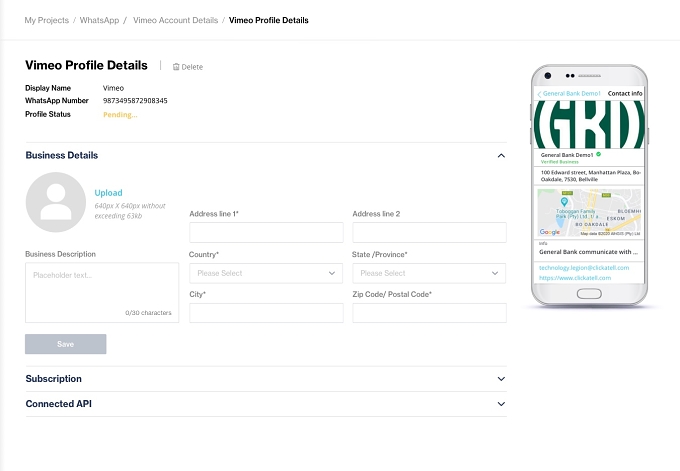This screenshot has width=680, height=471.
Task: Click the verified checkmark badge in preview
Action: [x=598, y=154]
